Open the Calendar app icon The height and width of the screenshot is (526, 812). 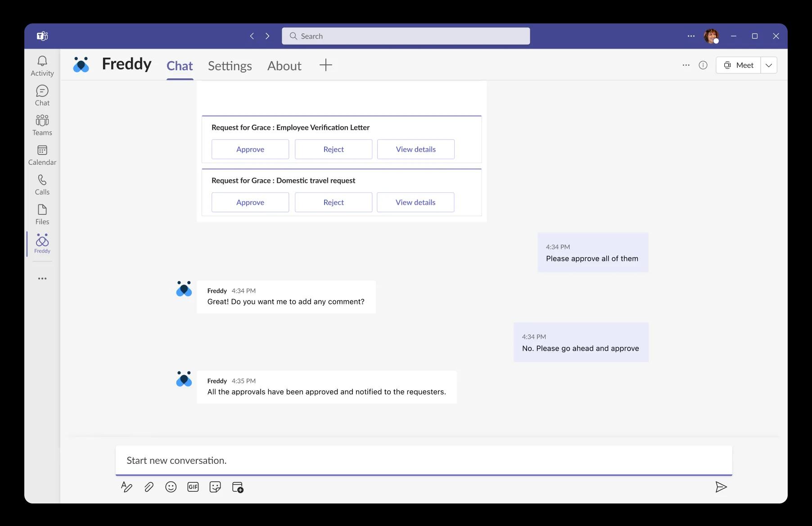[x=42, y=155]
